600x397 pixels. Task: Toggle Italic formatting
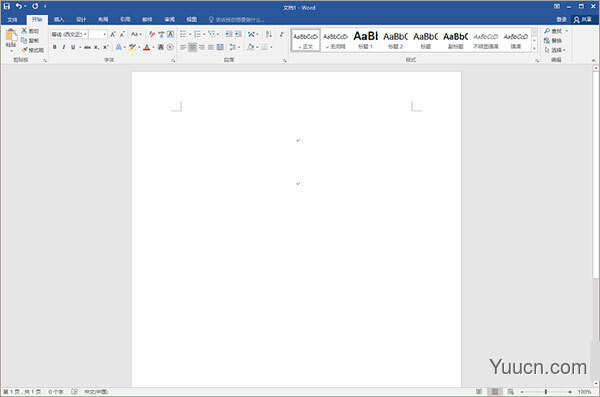[64, 47]
